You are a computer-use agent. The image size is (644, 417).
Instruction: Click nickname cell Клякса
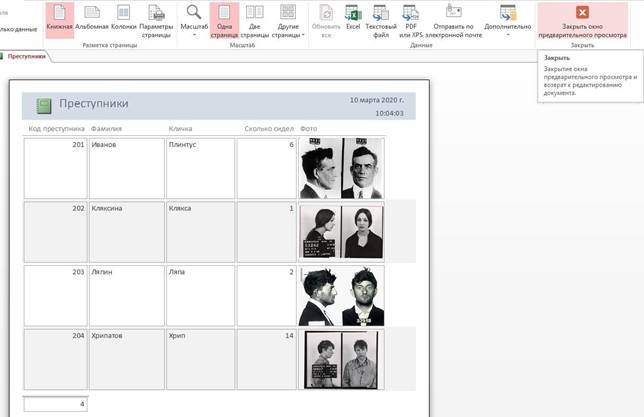coord(200,232)
